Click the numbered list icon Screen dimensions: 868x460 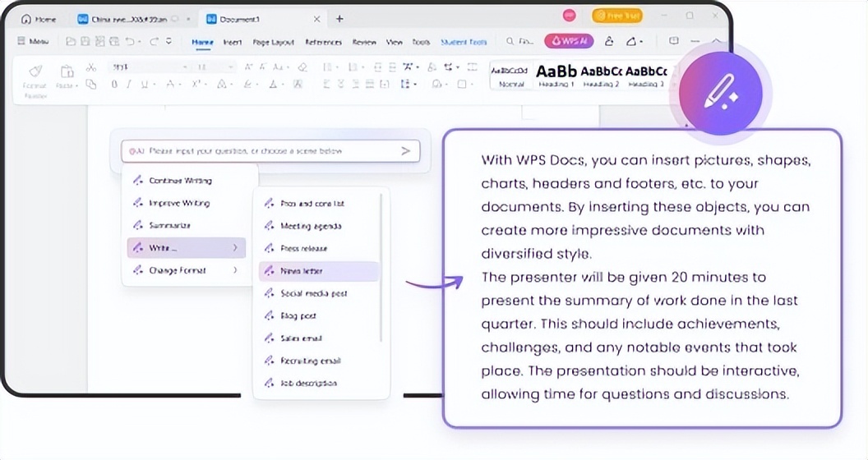pos(352,67)
